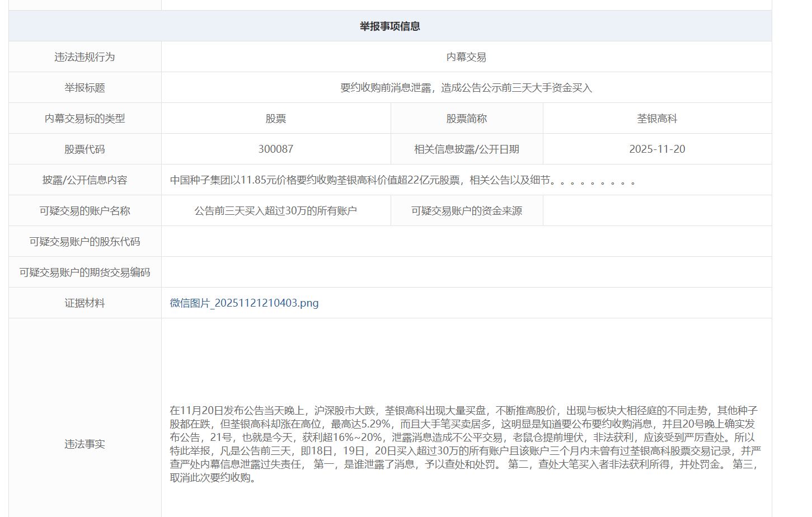
Task: Click the 可疑交易账户的股东代码 label
Action: pos(85,242)
